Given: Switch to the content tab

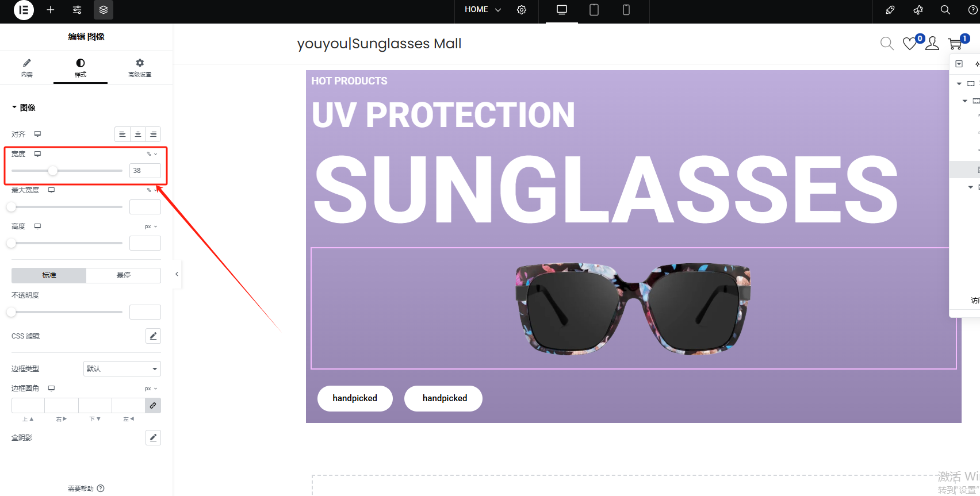Looking at the screenshot, I should pyautogui.click(x=27, y=68).
